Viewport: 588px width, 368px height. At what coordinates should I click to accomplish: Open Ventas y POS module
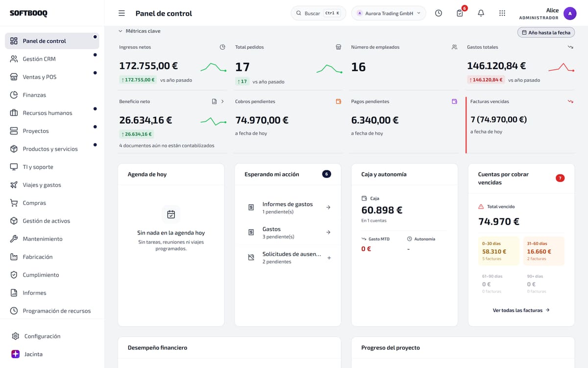pyautogui.click(x=52, y=77)
